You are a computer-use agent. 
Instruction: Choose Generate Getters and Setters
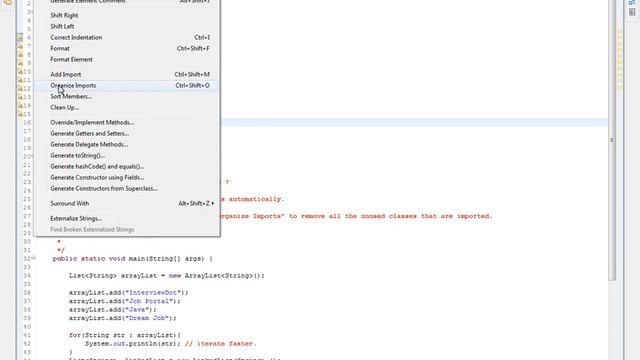[x=127, y=133]
